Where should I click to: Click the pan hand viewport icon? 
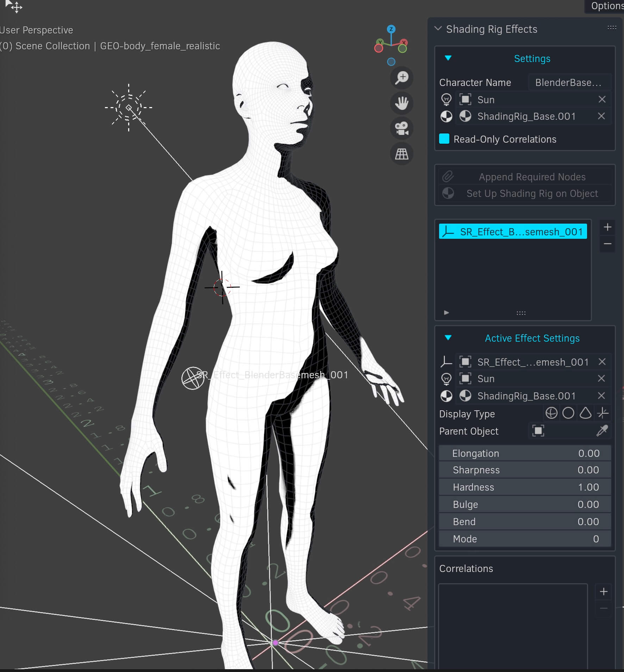[401, 103]
